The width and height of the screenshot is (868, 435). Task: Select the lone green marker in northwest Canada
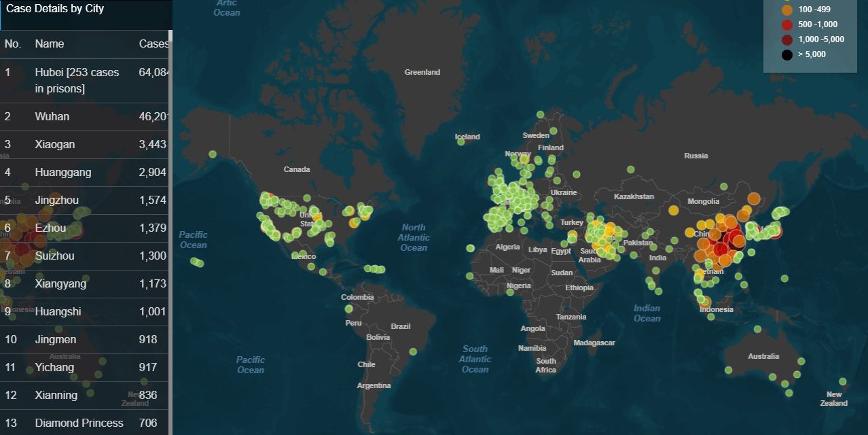pyautogui.click(x=213, y=154)
